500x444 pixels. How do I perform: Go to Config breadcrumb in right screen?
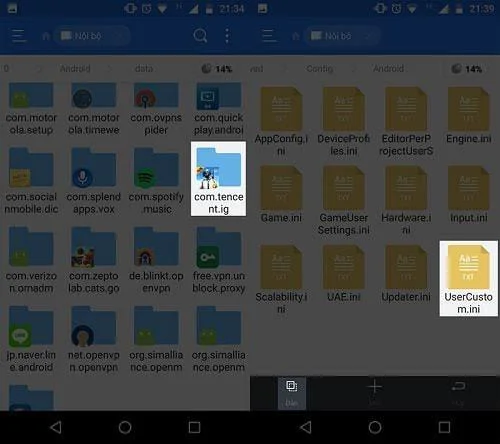[320, 69]
